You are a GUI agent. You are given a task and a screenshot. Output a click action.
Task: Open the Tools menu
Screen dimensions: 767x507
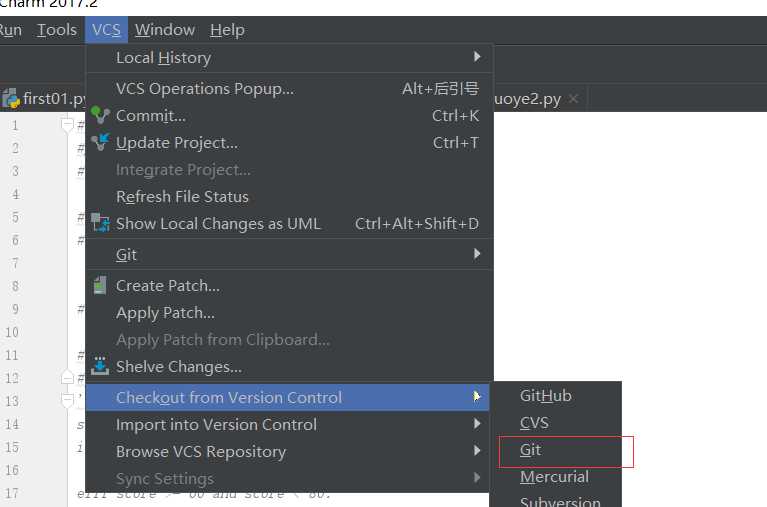point(57,30)
